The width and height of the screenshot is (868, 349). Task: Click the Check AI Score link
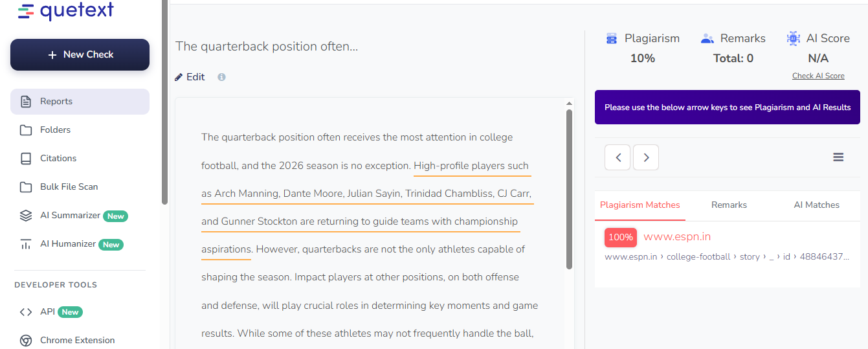coord(818,76)
